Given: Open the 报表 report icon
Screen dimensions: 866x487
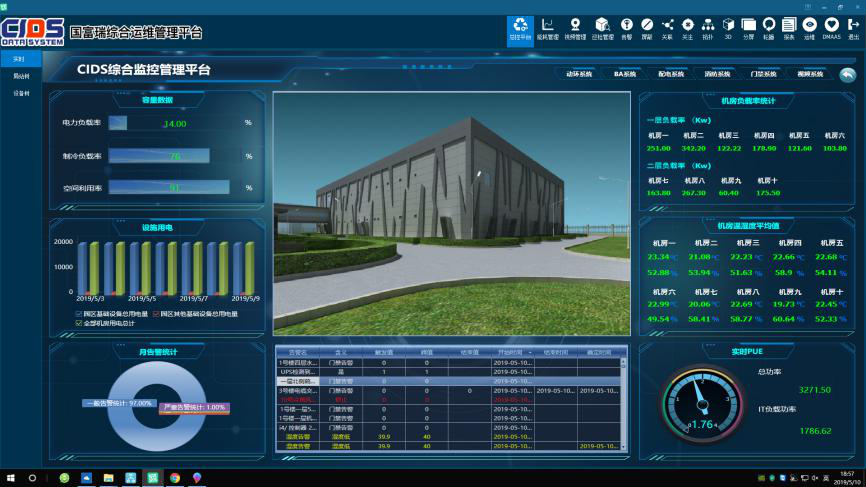Looking at the screenshot, I should point(789,29).
